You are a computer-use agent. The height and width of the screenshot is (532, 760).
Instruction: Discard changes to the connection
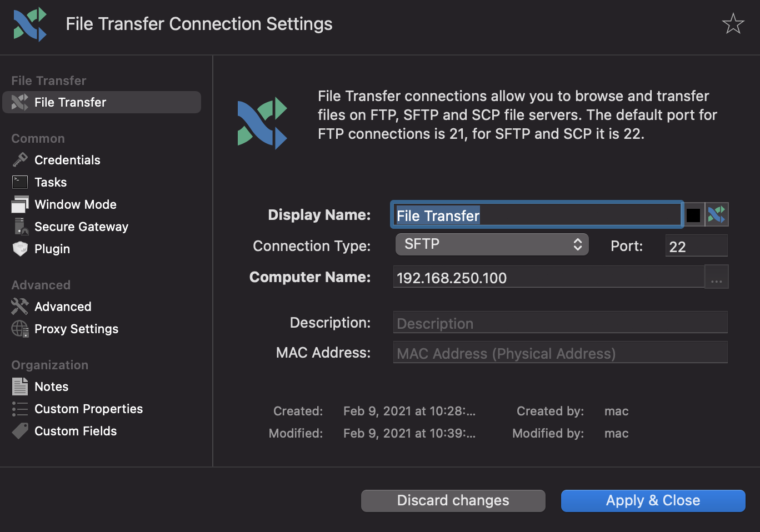pyautogui.click(x=453, y=500)
